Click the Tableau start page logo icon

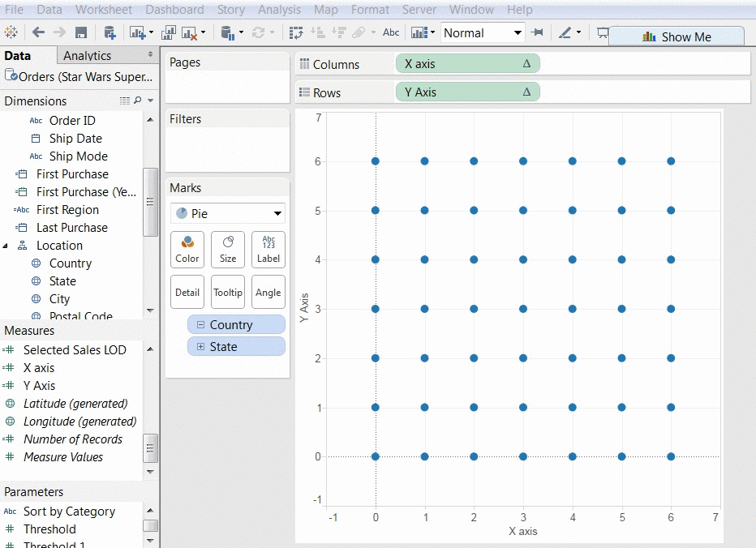click(x=11, y=32)
